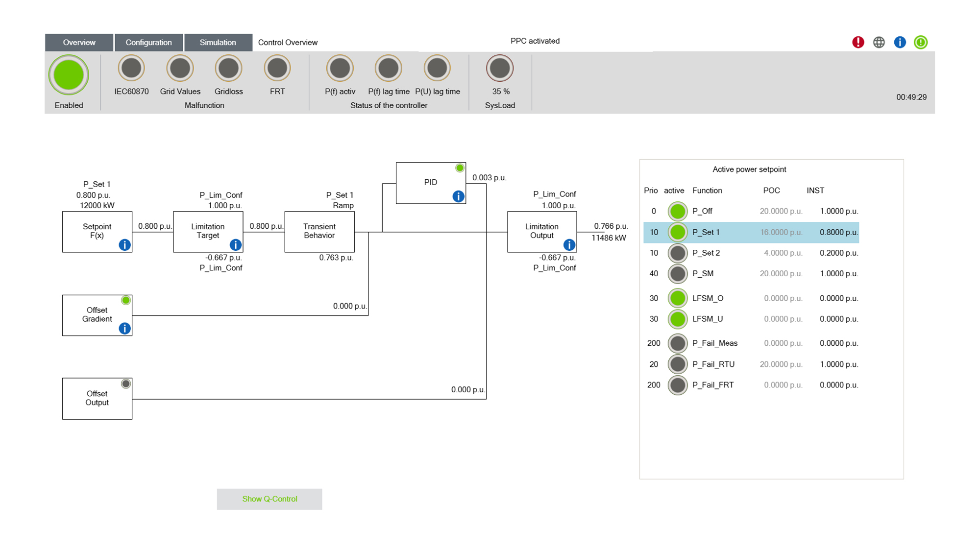Toggle the P_SM active indicator
The height and width of the screenshot is (551, 980).
tap(678, 274)
